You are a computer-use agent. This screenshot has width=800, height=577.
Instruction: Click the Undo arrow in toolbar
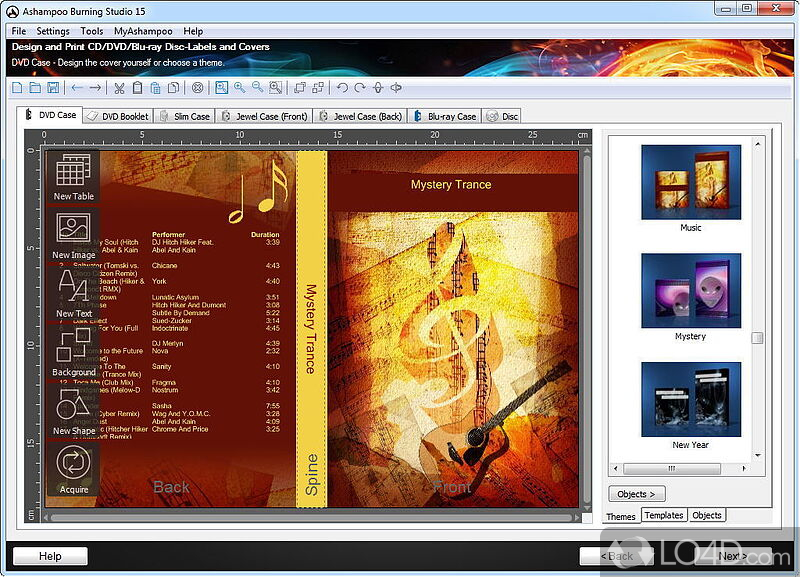click(342, 88)
